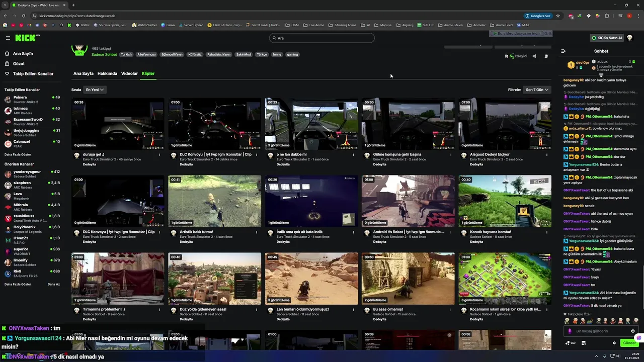Open Gözat in the sidebar

(x=15, y=64)
